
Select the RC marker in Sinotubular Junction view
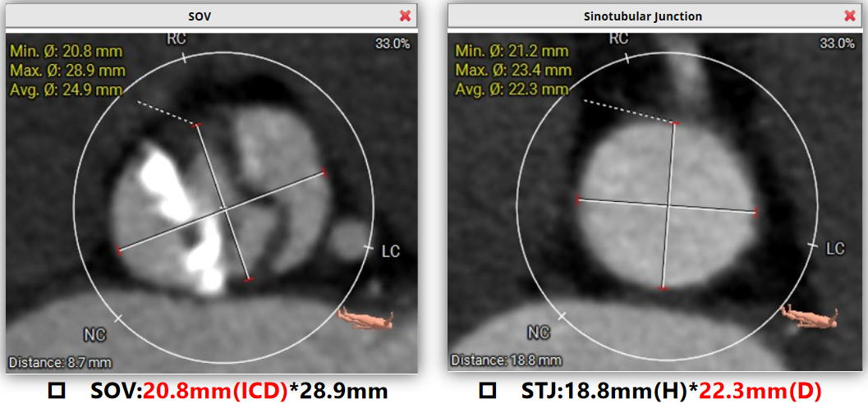pos(619,39)
